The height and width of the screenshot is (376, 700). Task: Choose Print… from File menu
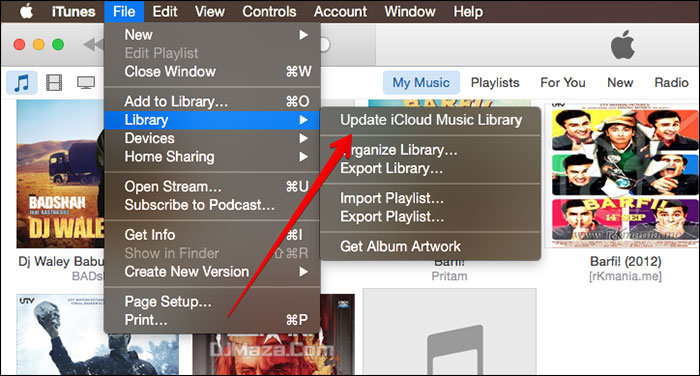pos(212,320)
